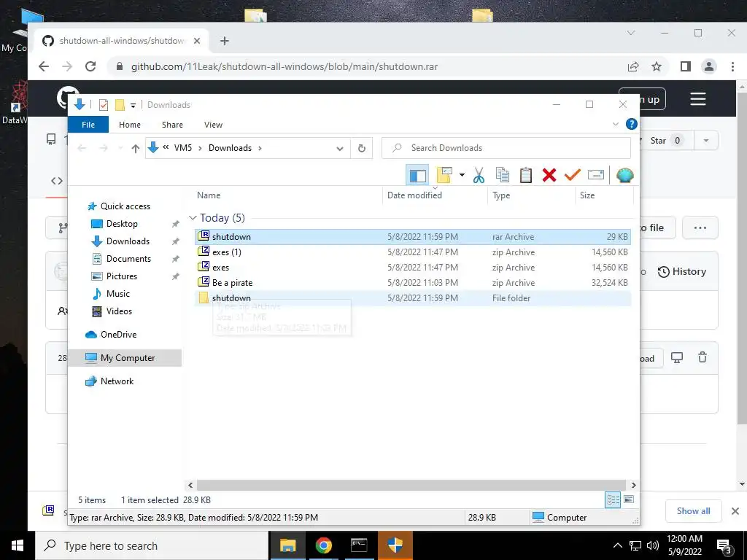Screen dimensions: 747x560
Task: Select OneDrive in navigation pane
Action: point(118,335)
